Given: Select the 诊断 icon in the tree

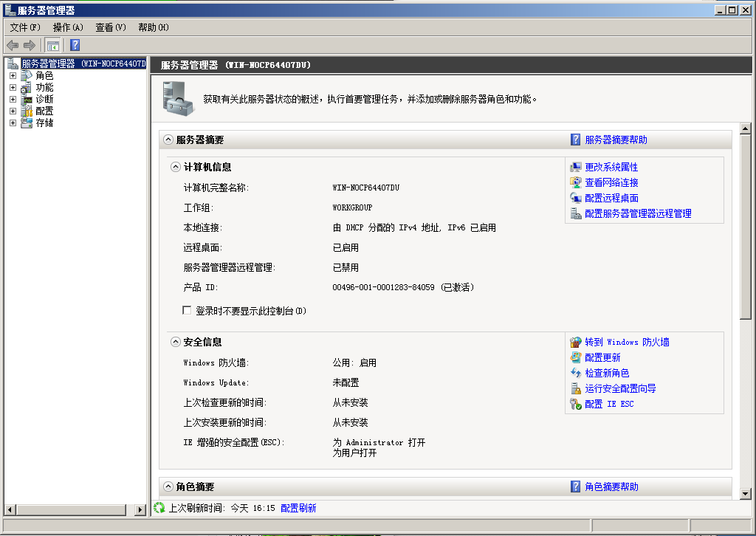Looking at the screenshot, I should 27,99.
